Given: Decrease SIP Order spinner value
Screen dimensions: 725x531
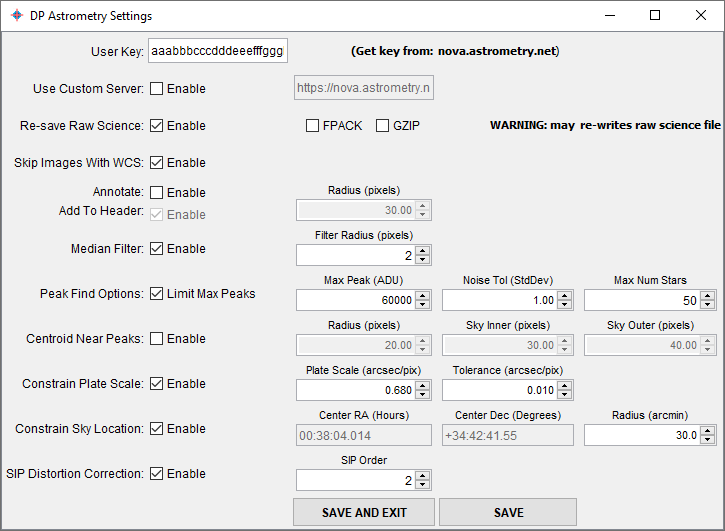Looking at the screenshot, I should (423, 485).
